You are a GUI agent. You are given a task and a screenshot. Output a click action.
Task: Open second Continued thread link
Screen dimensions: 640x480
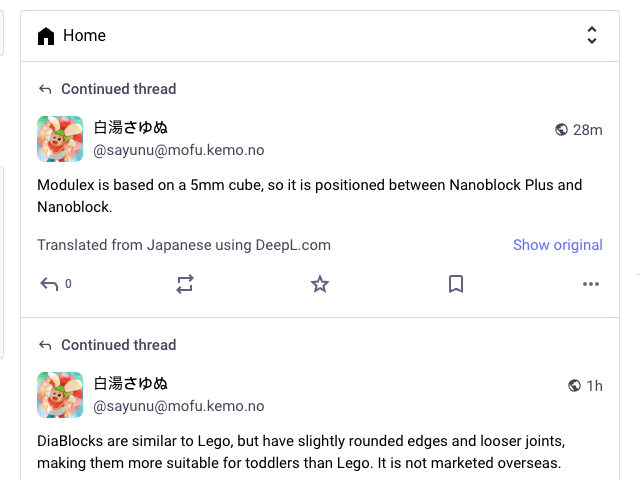[118, 345]
